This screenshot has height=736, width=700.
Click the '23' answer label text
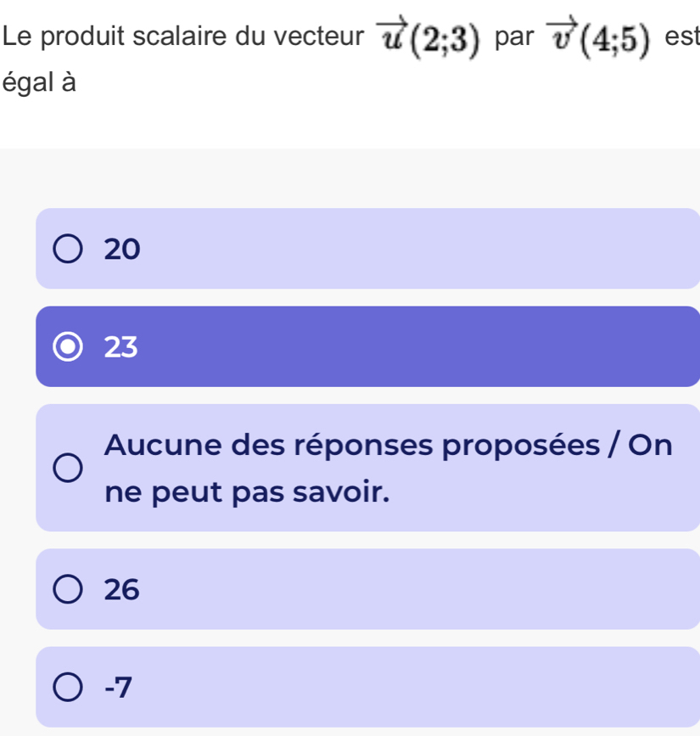click(x=120, y=347)
